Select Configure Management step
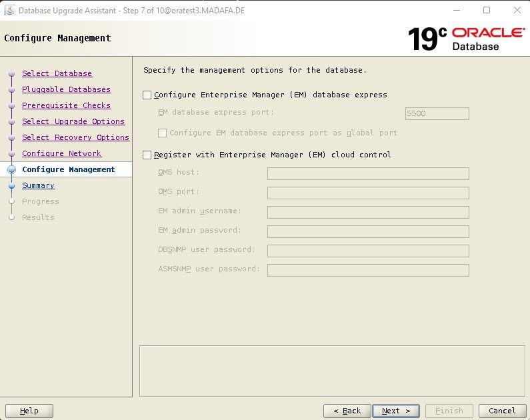Viewport: 530px width, 420px height. [x=69, y=169]
